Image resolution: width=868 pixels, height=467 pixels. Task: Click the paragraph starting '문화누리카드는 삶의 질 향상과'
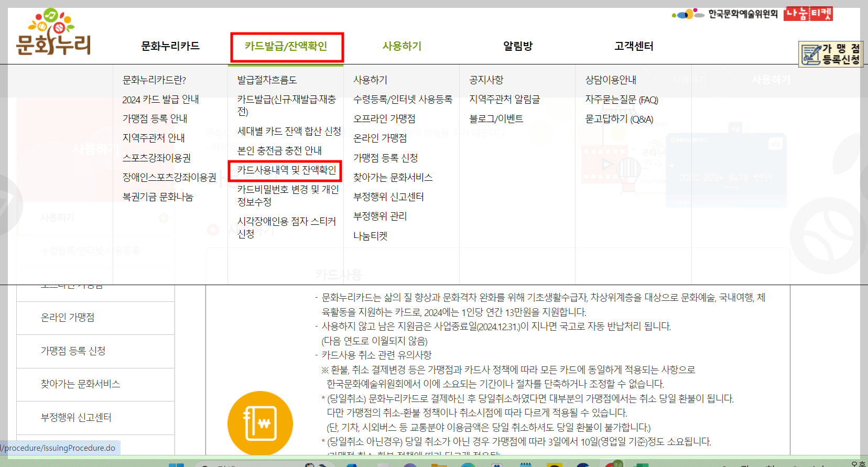point(543,305)
